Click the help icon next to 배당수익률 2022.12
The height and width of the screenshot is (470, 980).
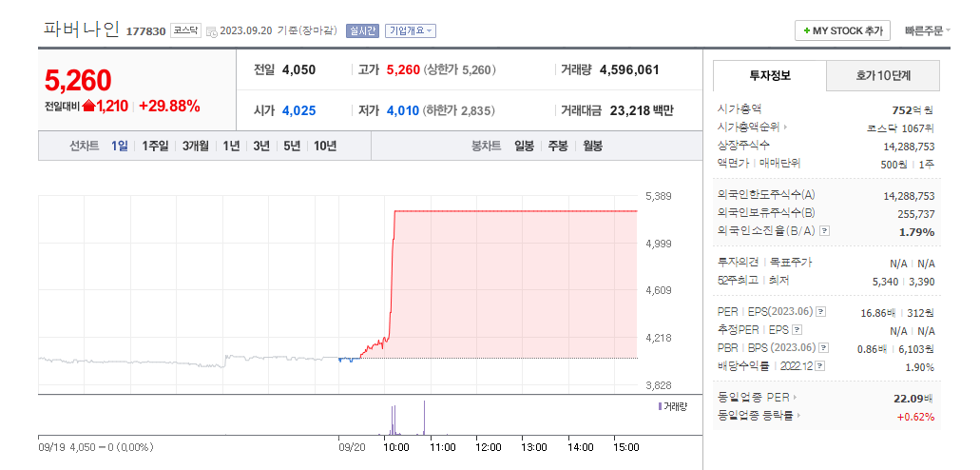click(820, 366)
